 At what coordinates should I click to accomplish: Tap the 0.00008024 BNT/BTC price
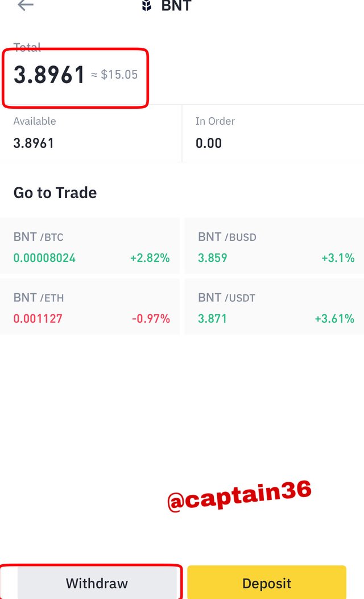click(44, 258)
